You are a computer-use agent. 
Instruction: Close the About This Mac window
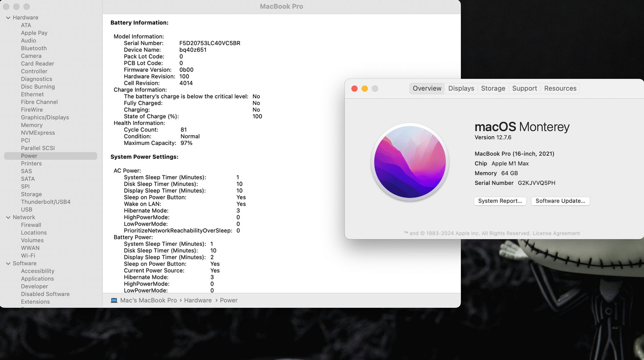tap(354, 89)
